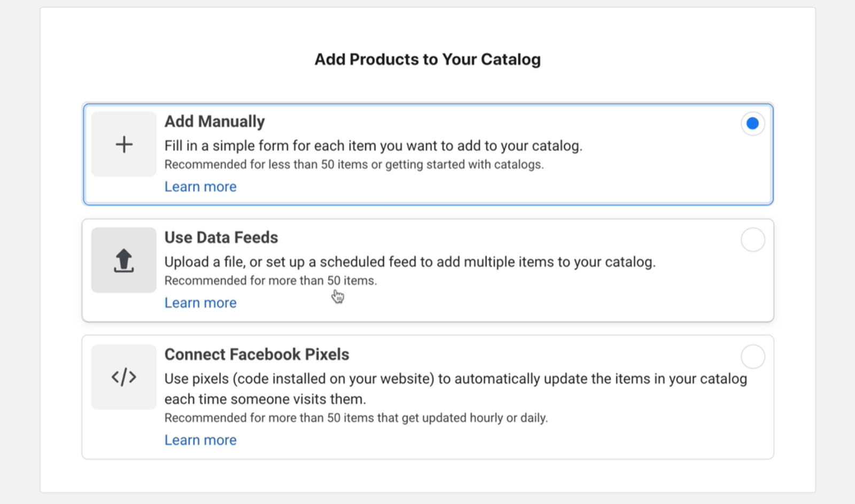
Task: Select the Add Manually radio button
Action: pyautogui.click(x=752, y=123)
